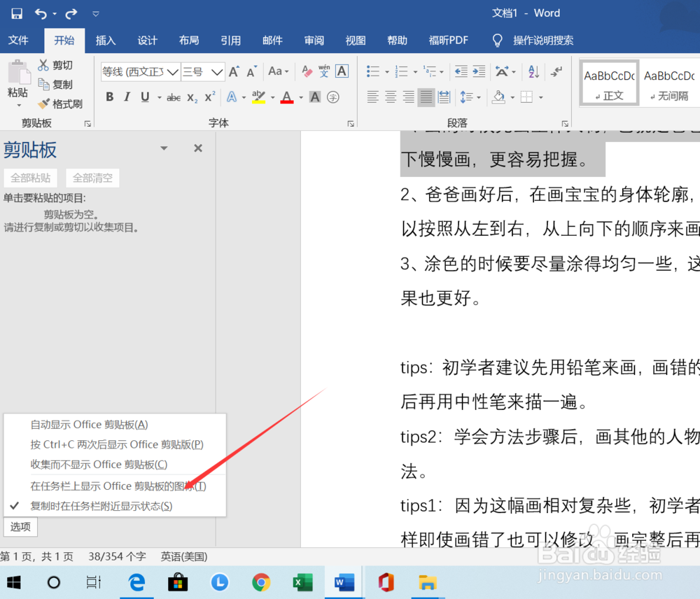Toggle bold formatting on selected text
The image size is (700, 599).
(109, 97)
